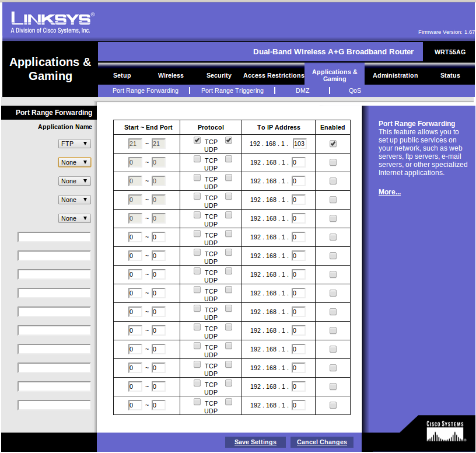This screenshot has width=476, height=453.
Task: Click the Port Range Forwarding sidebar heading
Action: pyautogui.click(x=54, y=113)
